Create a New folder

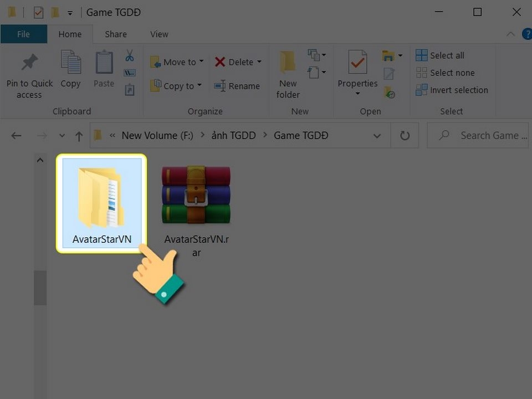coord(288,75)
